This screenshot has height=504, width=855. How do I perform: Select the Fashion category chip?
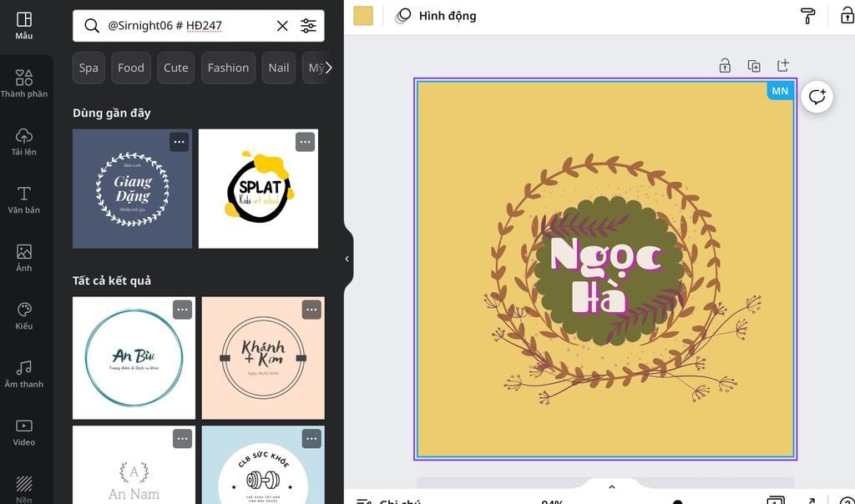(228, 68)
